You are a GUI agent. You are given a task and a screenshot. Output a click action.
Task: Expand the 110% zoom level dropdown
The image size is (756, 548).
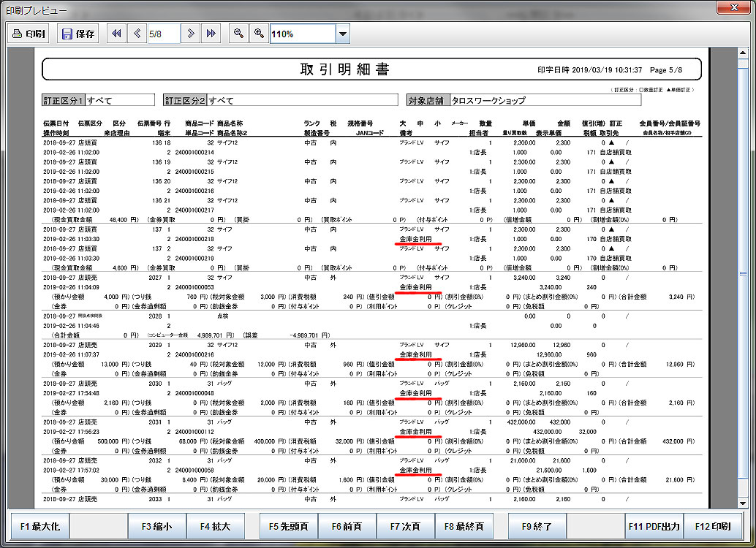tap(342, 34)
